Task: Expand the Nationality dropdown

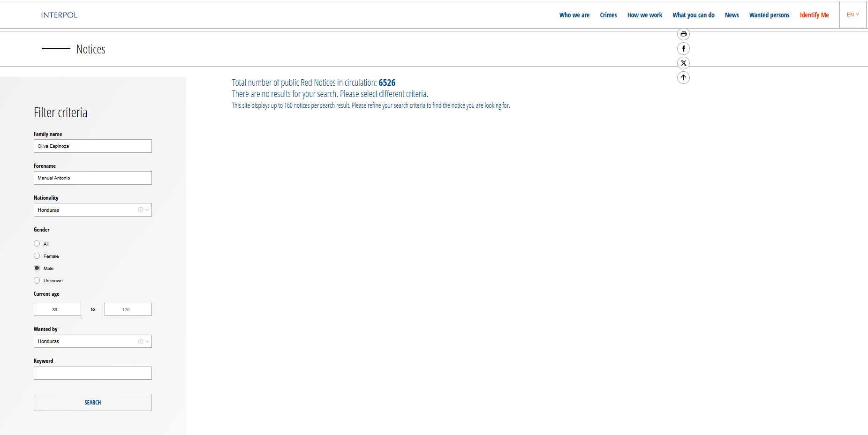Action: click(147, 210)
